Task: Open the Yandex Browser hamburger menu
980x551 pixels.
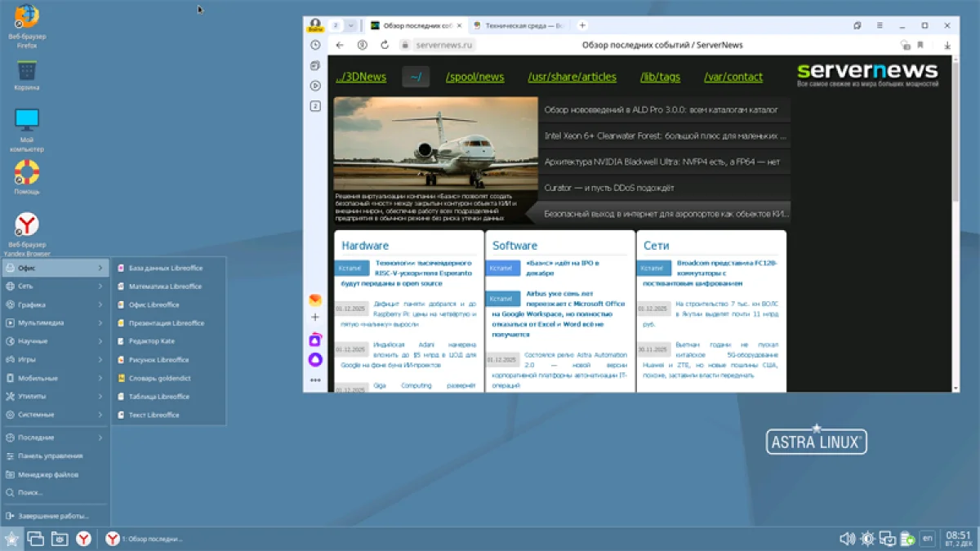Action: pyautogui.click(x=880, y=25)
